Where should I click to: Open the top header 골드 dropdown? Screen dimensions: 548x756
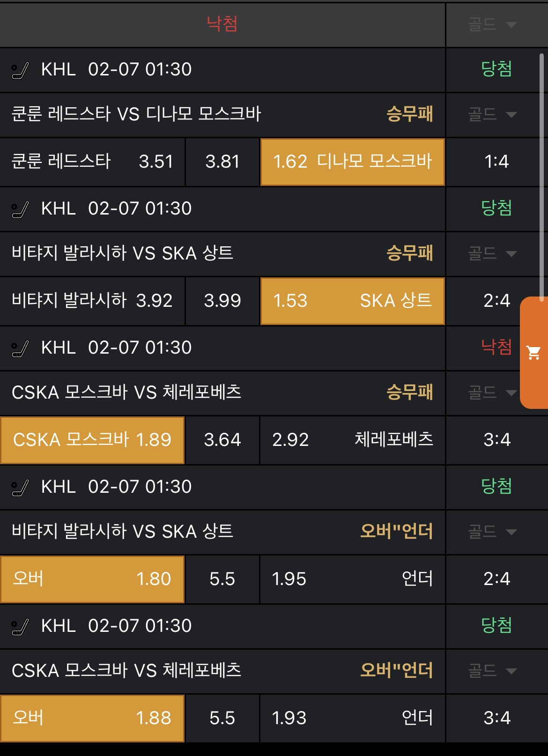[492, 24]
